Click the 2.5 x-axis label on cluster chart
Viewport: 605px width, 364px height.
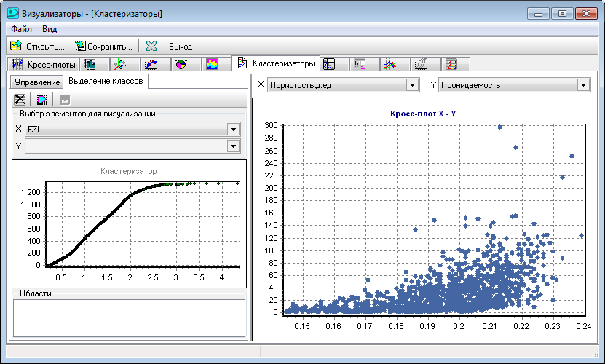click(x=153, y=277)
